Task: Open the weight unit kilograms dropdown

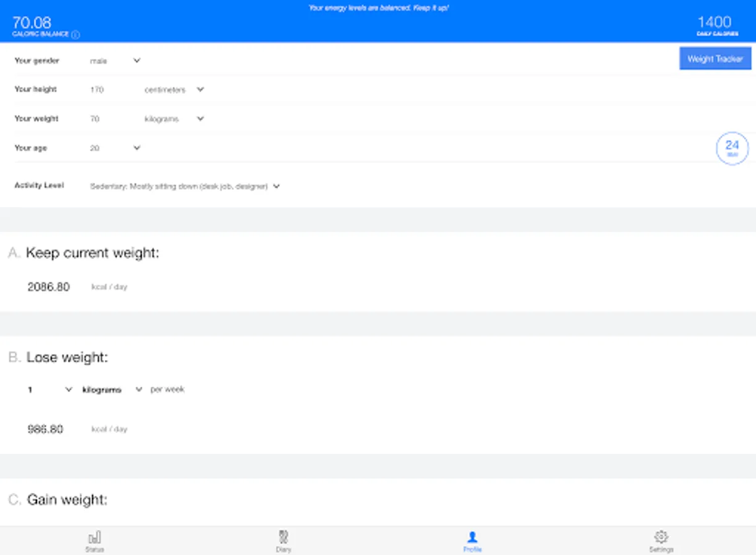Action: (174, 118)
